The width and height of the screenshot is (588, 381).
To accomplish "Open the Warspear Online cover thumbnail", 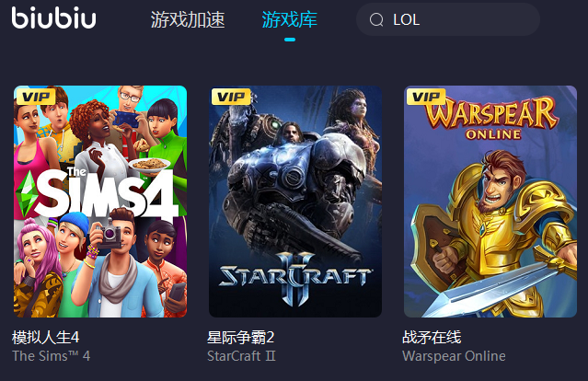I will point(490,202).
